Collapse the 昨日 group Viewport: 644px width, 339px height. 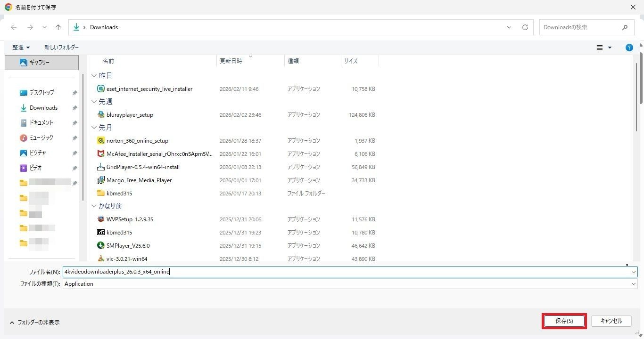pyautogui.click(x=94, y=75)
